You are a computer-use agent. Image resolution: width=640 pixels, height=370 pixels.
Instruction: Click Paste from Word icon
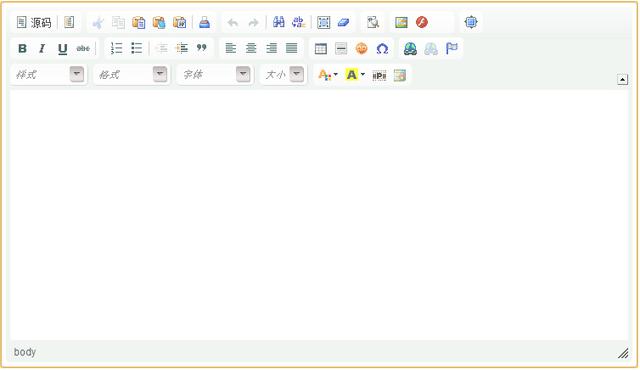tap(180, 22)
